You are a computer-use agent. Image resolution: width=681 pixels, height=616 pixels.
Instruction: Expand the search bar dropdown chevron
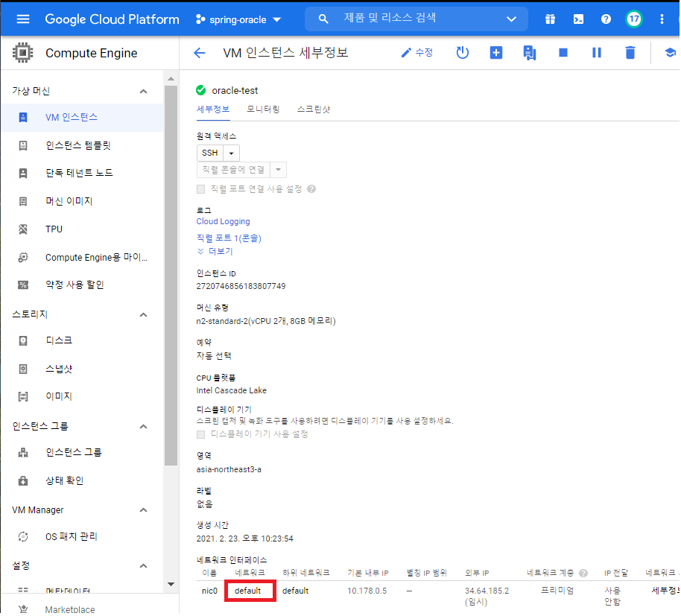pos(511,19)
